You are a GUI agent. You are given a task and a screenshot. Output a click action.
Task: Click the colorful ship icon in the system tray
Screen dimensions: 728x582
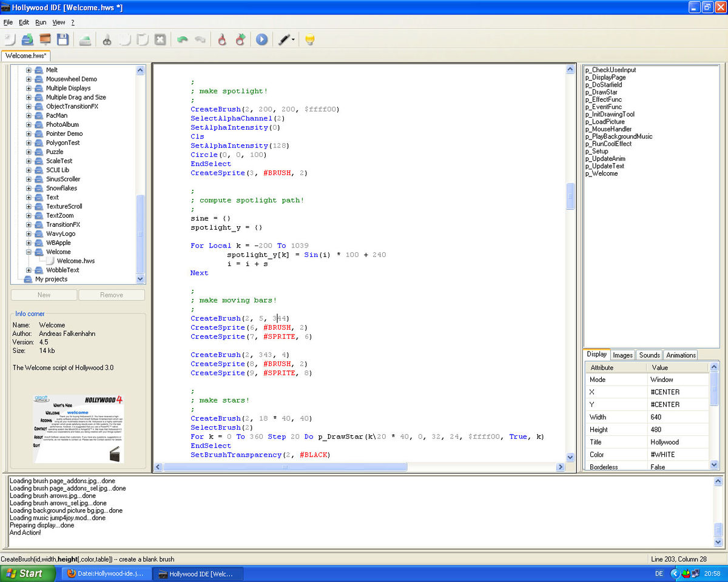[x=686, y=574]
